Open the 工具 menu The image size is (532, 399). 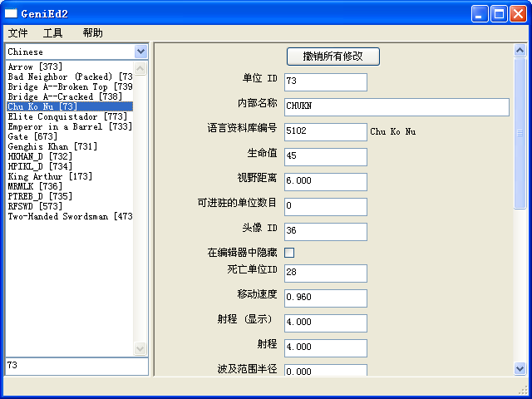[53, 33]
